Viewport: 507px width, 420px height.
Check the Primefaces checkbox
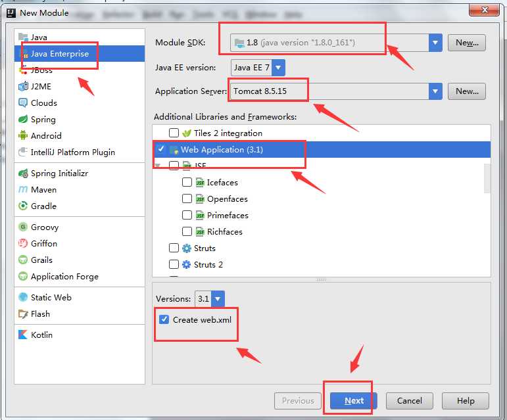tap(187, 215)
